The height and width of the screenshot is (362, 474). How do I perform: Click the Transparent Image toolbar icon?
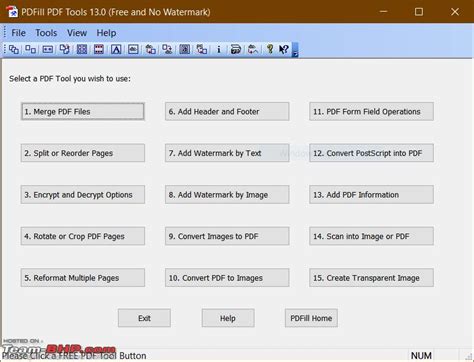253,50
